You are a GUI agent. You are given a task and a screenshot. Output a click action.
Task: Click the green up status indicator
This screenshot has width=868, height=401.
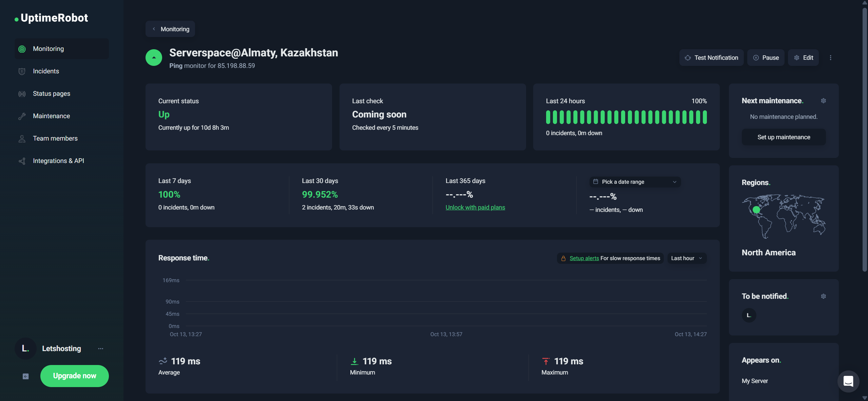154,58
